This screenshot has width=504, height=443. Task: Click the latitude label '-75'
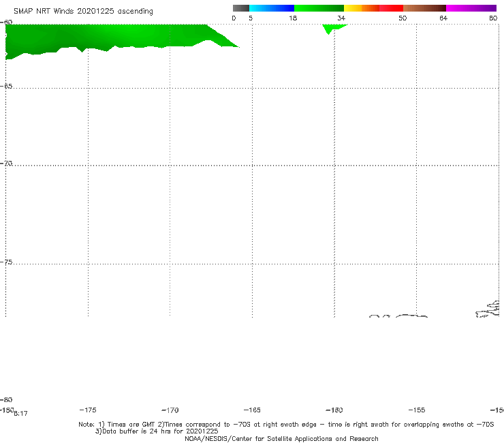[6, 262]
